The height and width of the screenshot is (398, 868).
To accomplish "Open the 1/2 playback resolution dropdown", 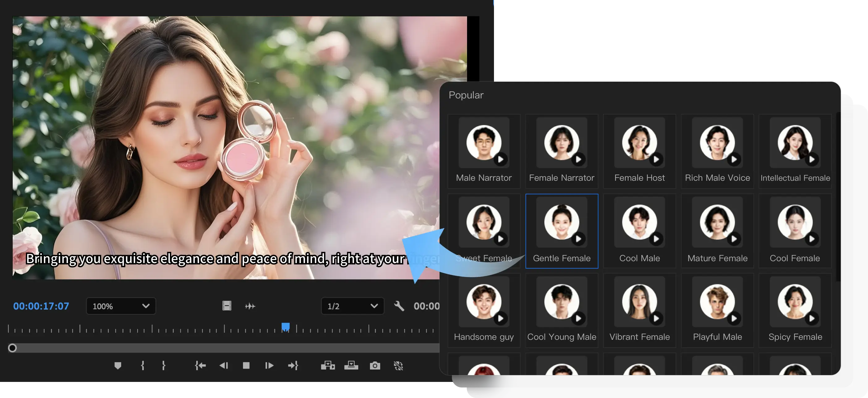I will pyautogui.click(x=352, y=306).
